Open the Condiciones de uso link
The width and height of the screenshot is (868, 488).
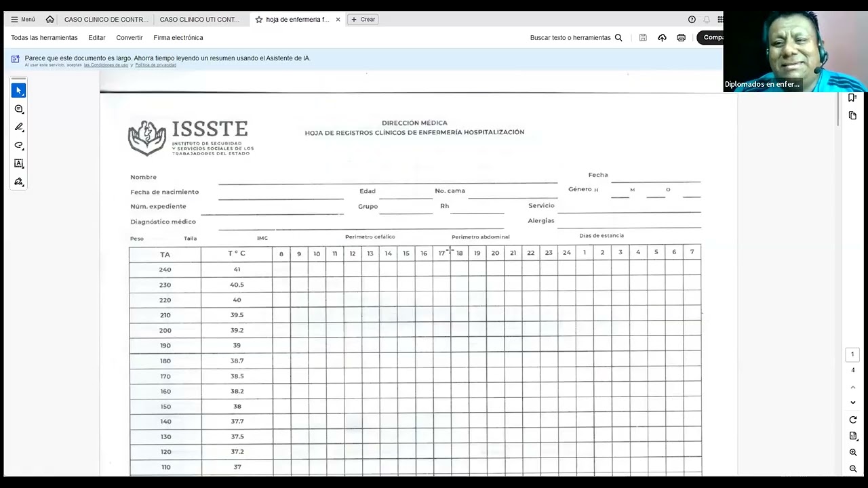coord(106,65)
